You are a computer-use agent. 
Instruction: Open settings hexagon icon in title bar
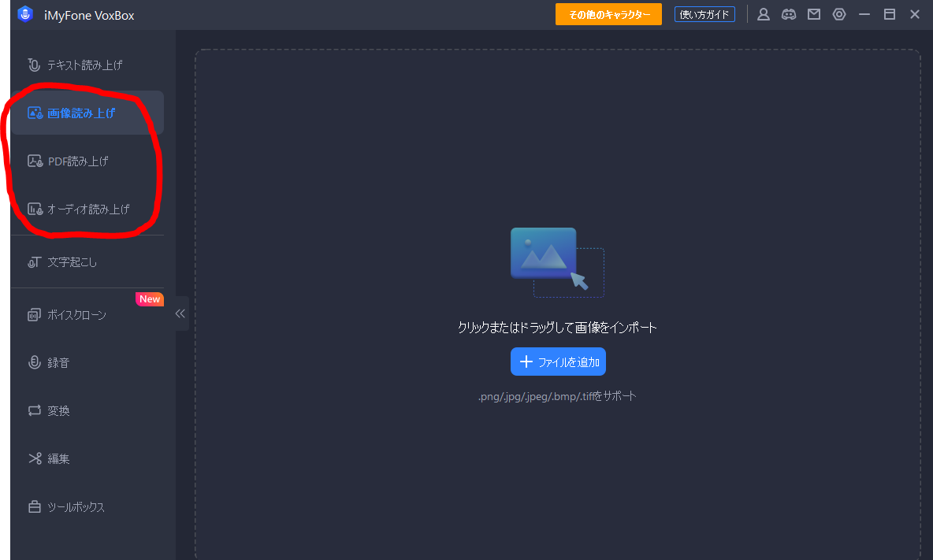(839, 14)
